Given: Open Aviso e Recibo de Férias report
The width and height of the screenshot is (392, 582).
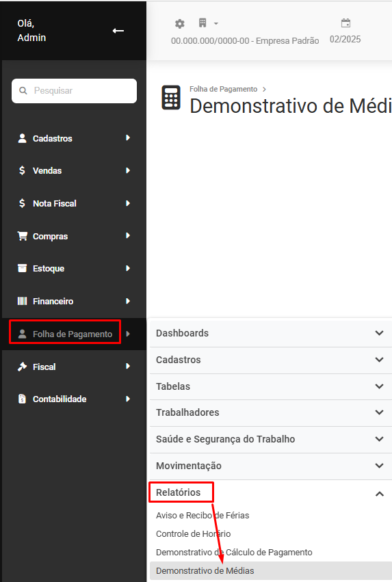Looking at the screenshot, I should click(202, 515).
